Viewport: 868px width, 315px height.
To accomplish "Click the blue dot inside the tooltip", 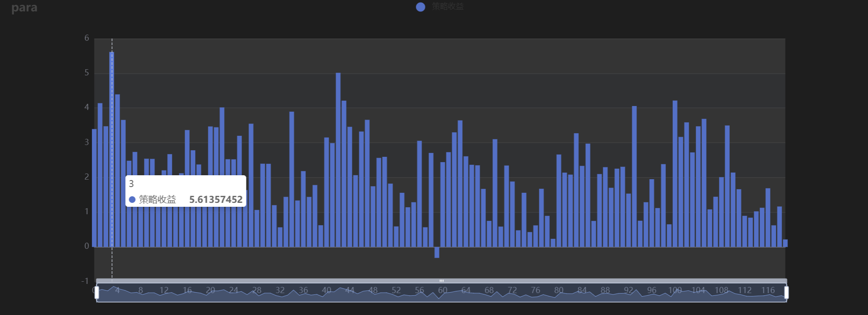I will click(x=132, y=200).
